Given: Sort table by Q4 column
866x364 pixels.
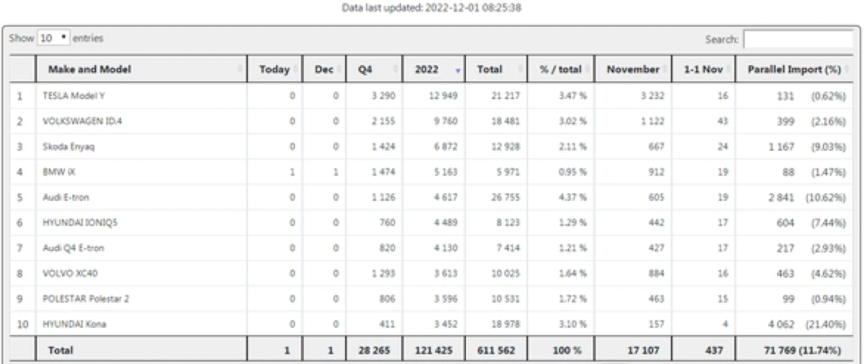Looking at the screenshot, I should click(374, 70).
